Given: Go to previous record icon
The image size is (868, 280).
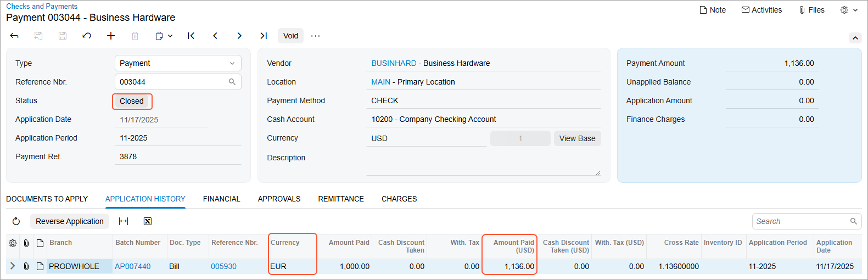Looking at the screenshot, I should pyautogui.click(x=215, y=36).
